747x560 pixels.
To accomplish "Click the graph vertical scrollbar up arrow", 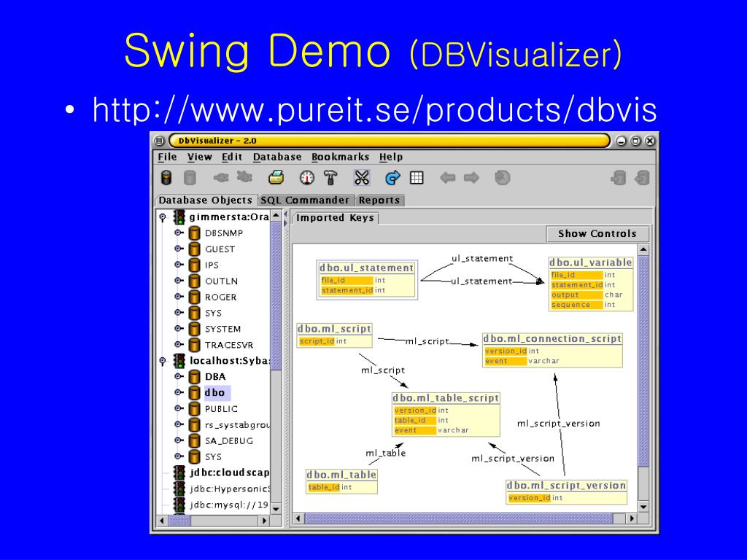I will click(x=643, y=249).
